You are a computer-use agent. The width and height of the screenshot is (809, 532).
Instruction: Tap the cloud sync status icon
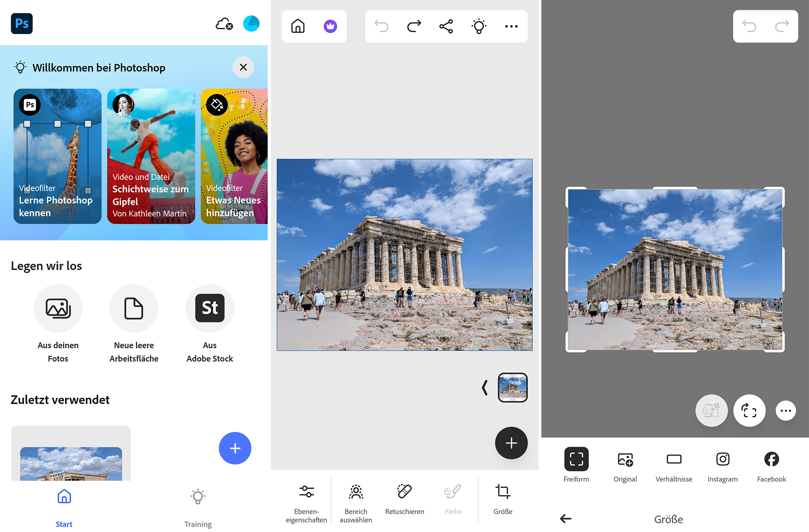click(224, 24)
